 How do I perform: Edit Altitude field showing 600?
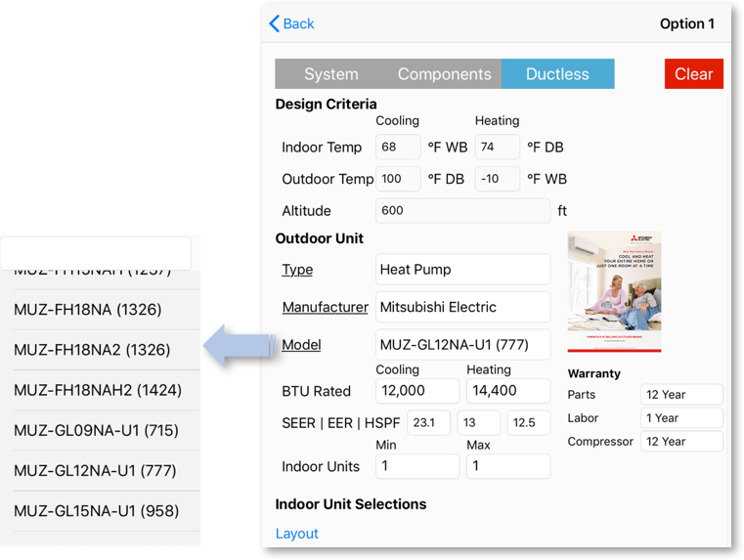[x=462, y=210]
